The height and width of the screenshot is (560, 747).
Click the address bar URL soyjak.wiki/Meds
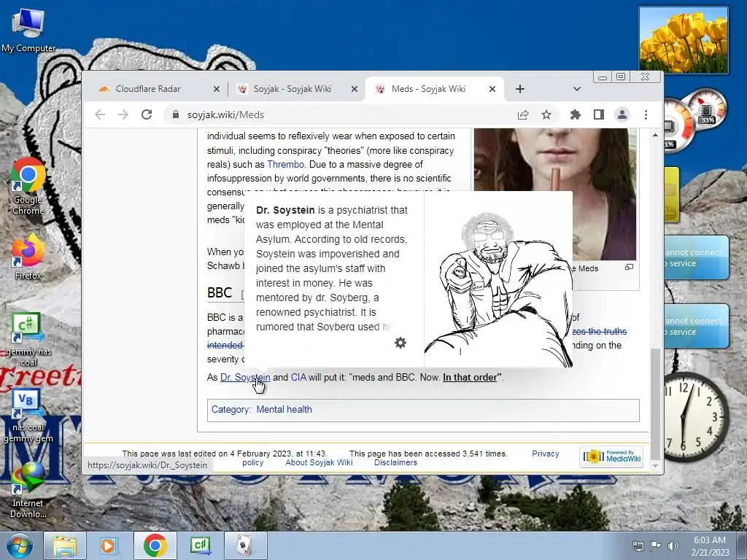[x=225, y=114]
